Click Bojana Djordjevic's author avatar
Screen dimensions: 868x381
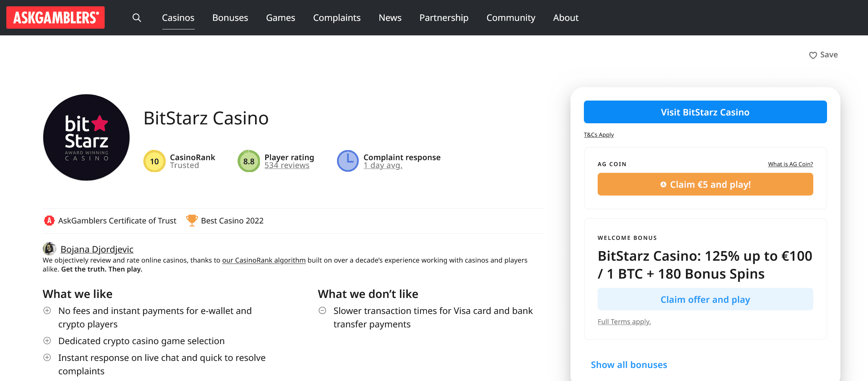coord(49,249)
